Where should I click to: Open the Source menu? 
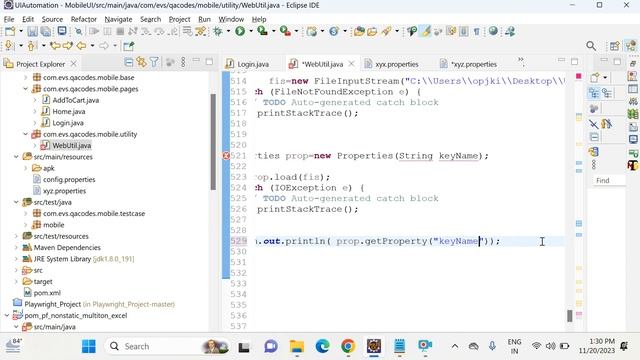coord(52,19)
